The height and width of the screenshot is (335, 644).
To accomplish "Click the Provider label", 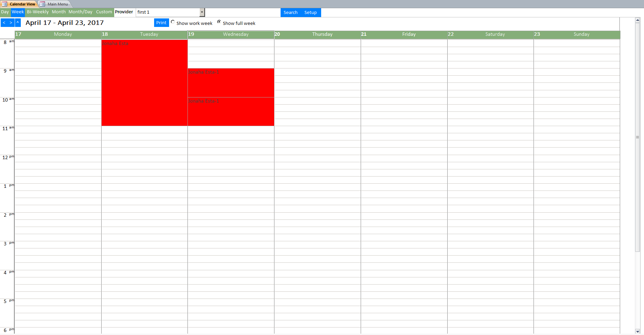I will [x=124, y=12].
